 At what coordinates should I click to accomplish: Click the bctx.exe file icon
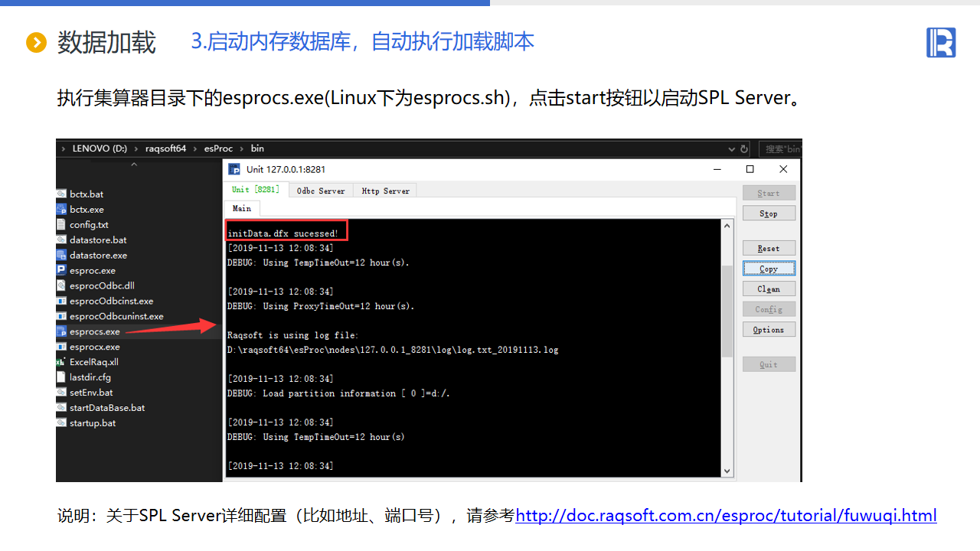61,209
